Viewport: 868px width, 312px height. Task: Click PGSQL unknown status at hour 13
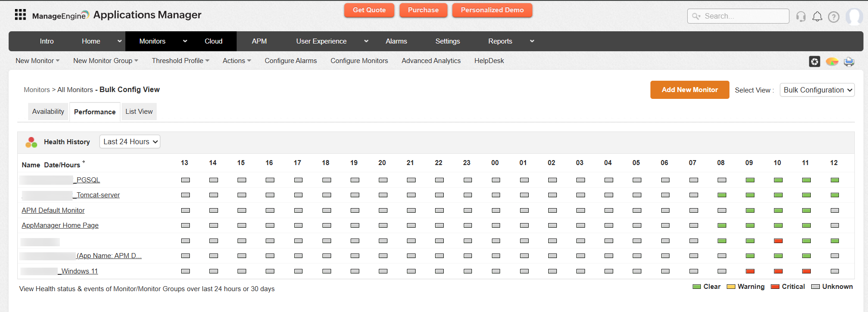[185, 180]
